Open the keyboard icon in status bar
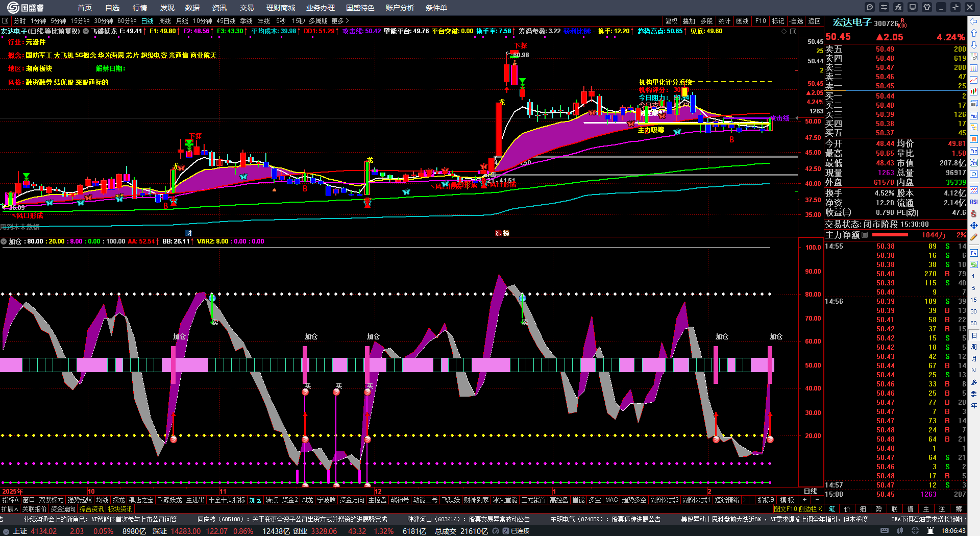The width and height of the screenshot is (980, 536). (x=885, y=531)
